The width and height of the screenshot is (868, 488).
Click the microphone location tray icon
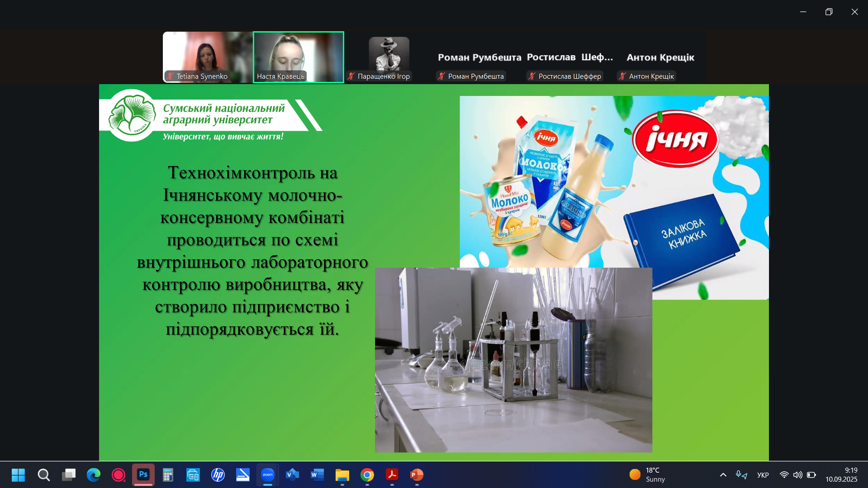[x=741, y=475]
